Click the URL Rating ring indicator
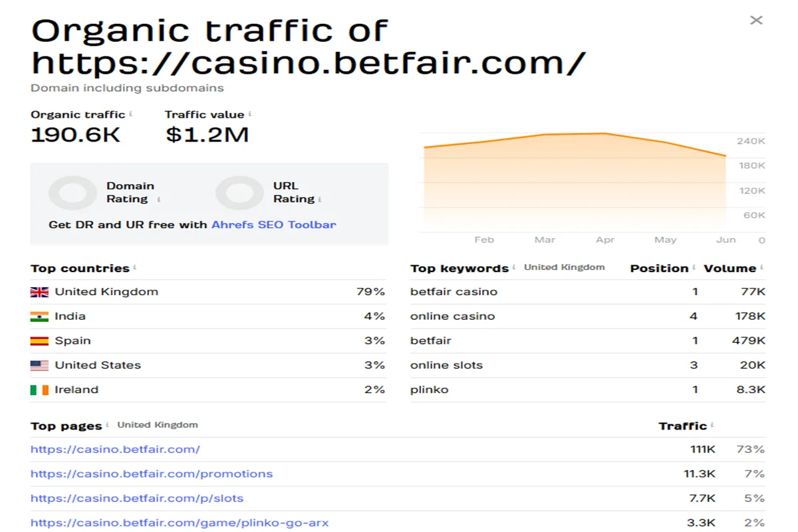 tap(239, 193)
